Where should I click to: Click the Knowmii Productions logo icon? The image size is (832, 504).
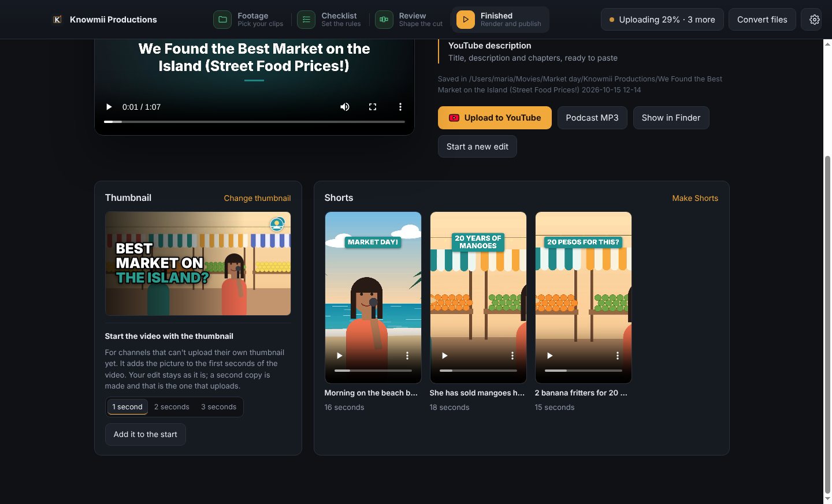click(x=57, y=20)
